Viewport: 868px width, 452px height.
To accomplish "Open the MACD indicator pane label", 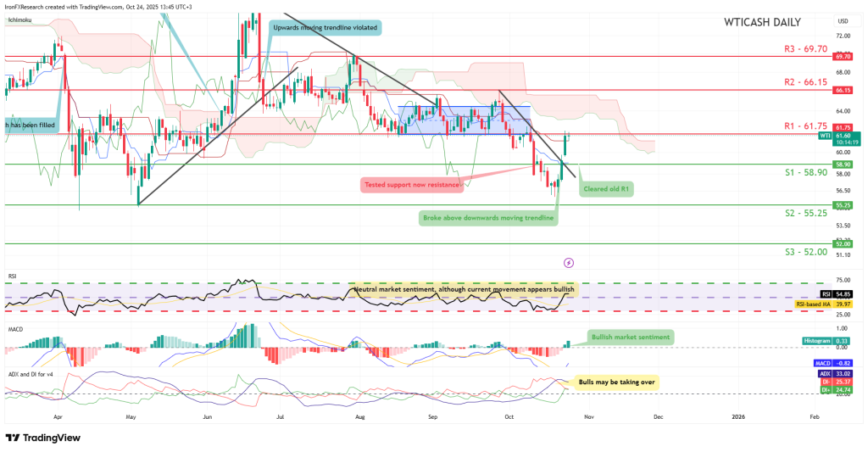I will click(14, 322).
